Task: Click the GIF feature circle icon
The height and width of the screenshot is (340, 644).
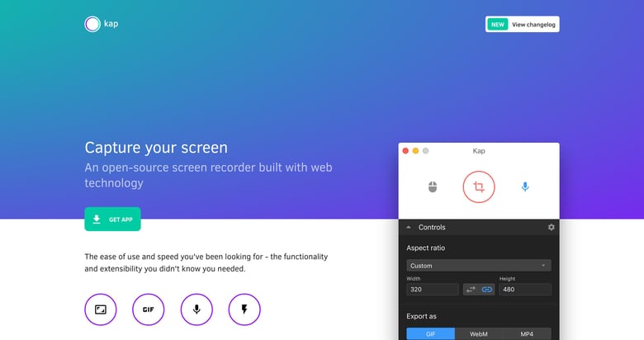Action: point(149,309)
